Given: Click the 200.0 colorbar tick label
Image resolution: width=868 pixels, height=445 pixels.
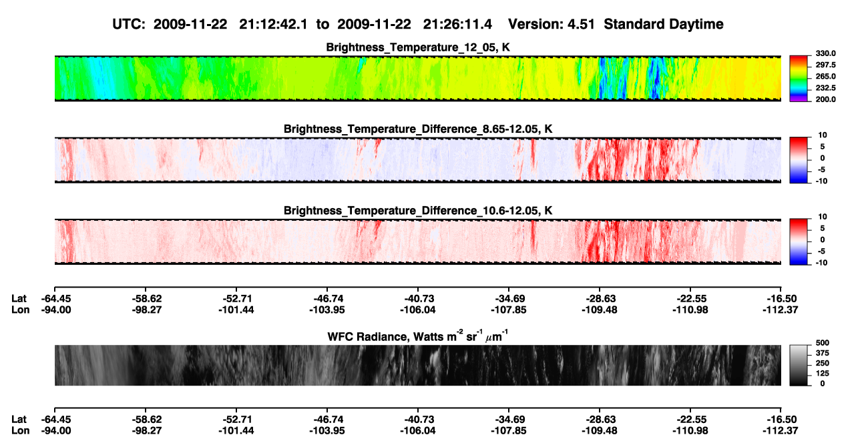Looking at the screenshot, I should [x=825, y=99].
